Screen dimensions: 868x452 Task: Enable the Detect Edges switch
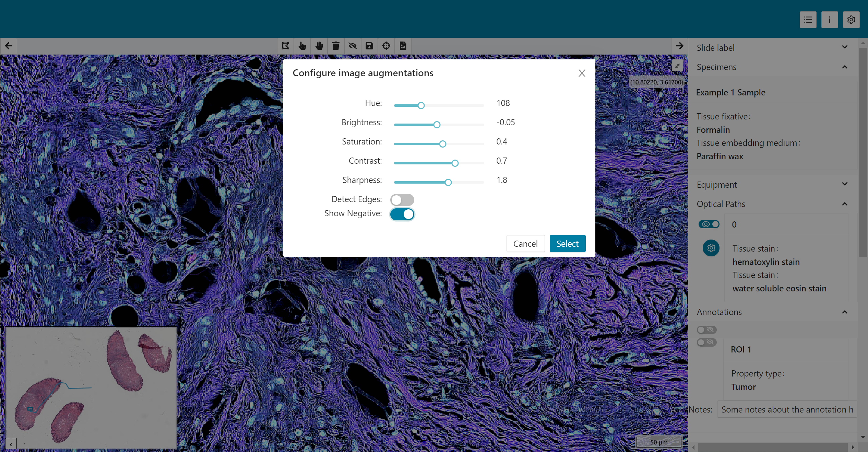[402, 200]
